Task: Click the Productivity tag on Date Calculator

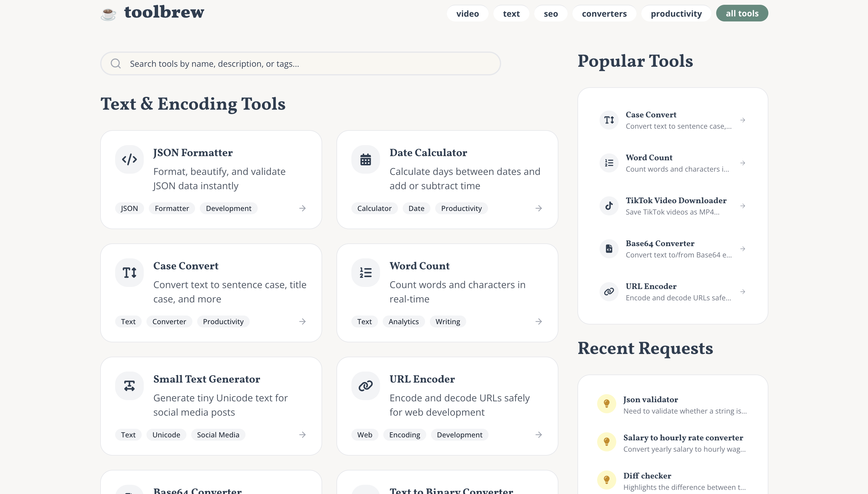Action: click(x=461, y=208)
